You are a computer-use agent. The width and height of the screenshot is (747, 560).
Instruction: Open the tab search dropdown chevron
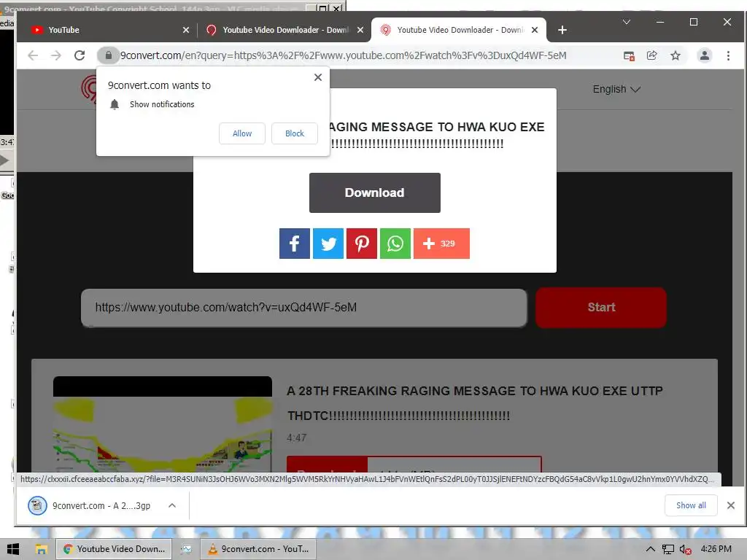627,22
